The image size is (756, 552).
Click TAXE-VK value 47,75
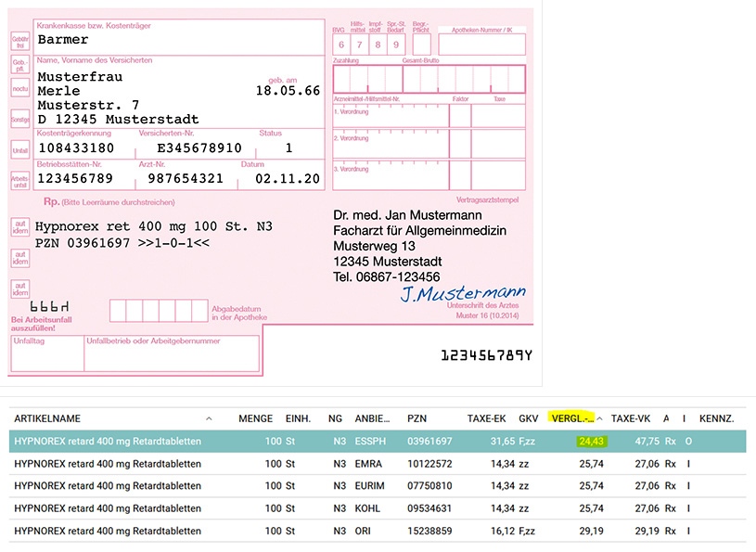647,441
